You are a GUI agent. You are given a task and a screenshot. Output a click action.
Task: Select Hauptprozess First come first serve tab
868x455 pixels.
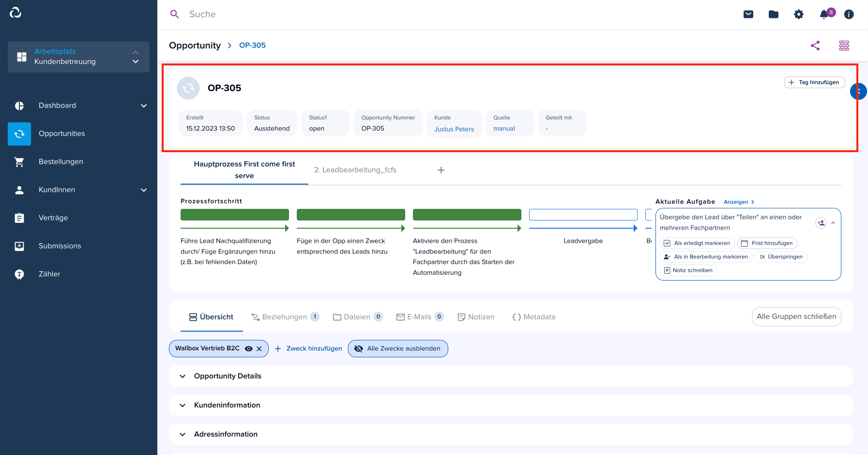(244, 170)
